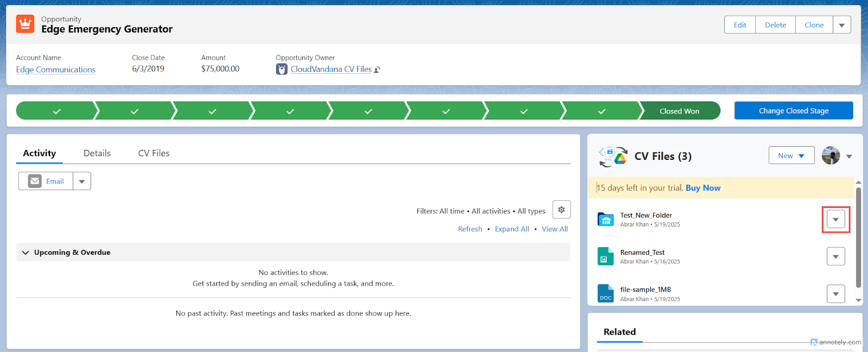The width and height of the screenshot is (868, 352).
Task: Click the Amount value $75,000.00
Action: (220, 69)
